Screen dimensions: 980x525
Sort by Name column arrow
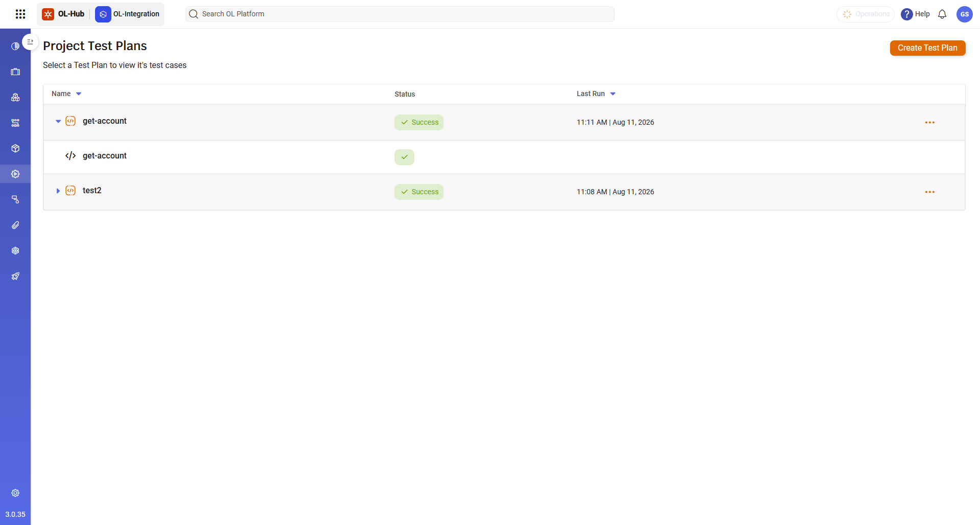tap(79, 94)
